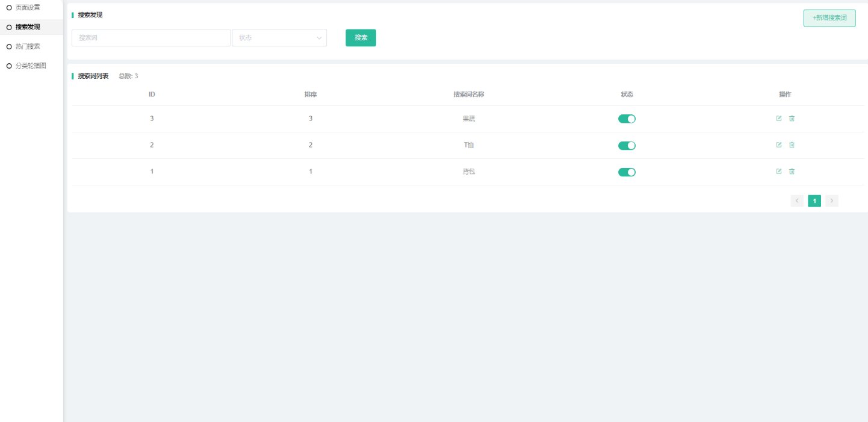Select page 1 in pagination
868x422 pixels.
pos(814,201)
